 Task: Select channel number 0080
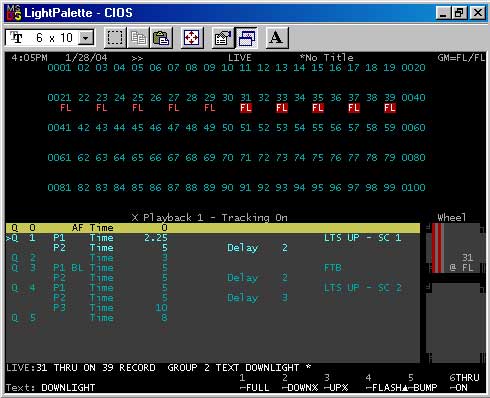[x=413, y=158]
